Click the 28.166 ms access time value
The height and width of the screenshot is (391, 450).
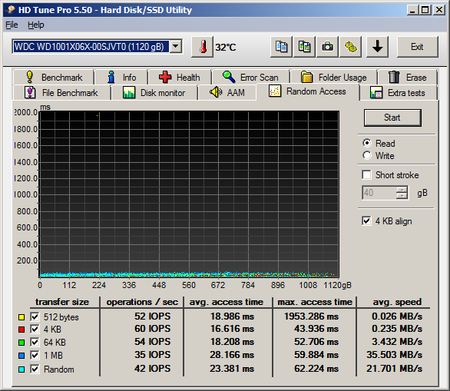pyautogui.click(x=232, y=355)
